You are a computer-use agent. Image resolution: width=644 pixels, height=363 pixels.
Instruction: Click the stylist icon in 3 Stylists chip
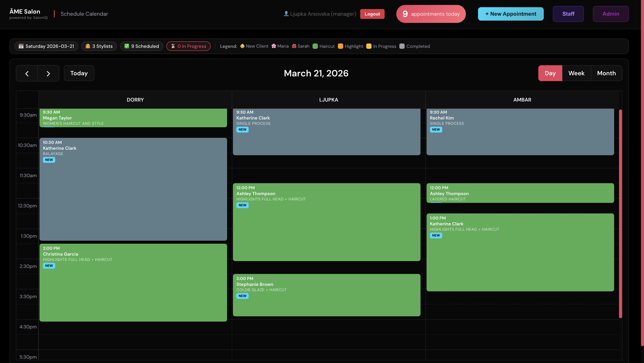pyautogui.click(x=88, y=46)
